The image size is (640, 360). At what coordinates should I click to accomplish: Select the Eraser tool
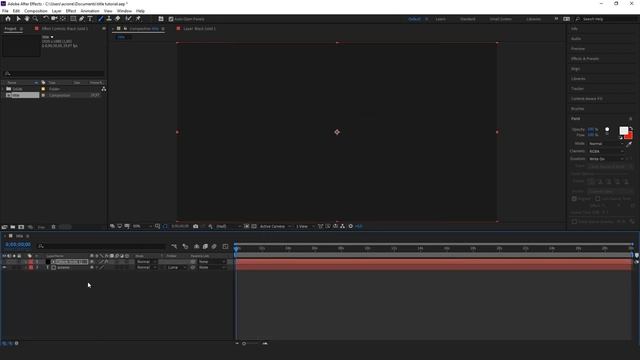click(x=118, y=19)
